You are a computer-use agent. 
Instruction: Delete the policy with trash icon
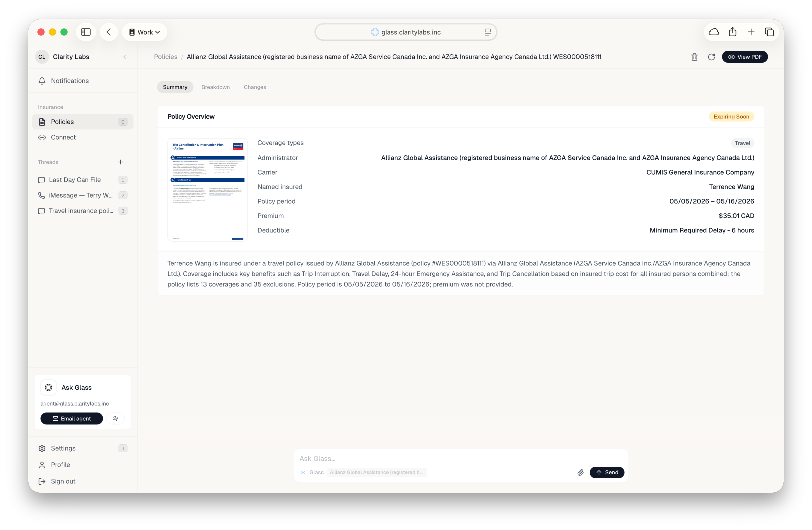(x=694, y=57)
